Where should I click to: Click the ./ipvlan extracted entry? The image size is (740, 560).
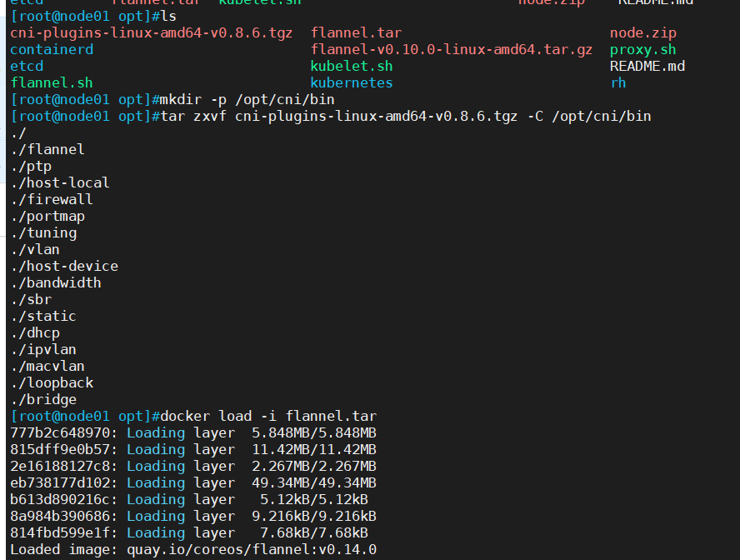(x=43, y=350)
